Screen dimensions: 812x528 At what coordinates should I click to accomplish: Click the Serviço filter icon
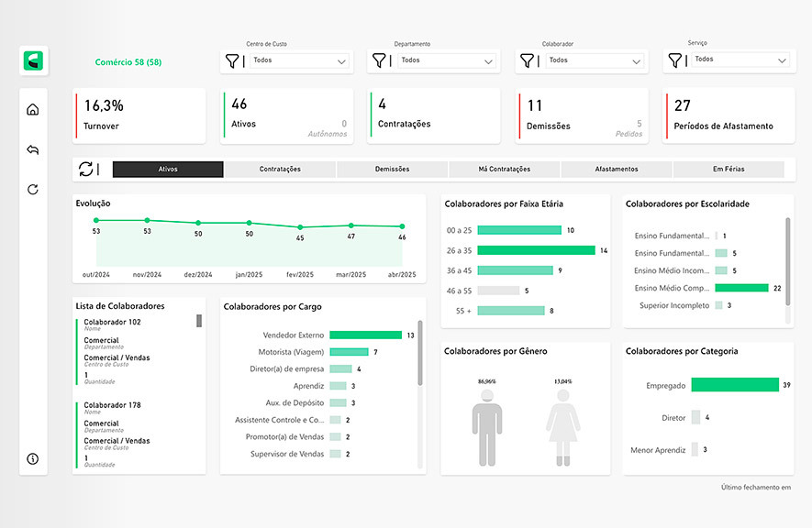click(674, 60)
